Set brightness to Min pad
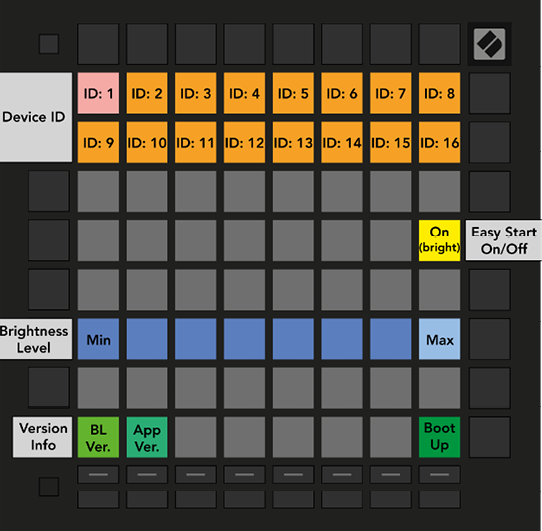Image resolution: width=542 pixels, height=531 pixels. (98, 339)
